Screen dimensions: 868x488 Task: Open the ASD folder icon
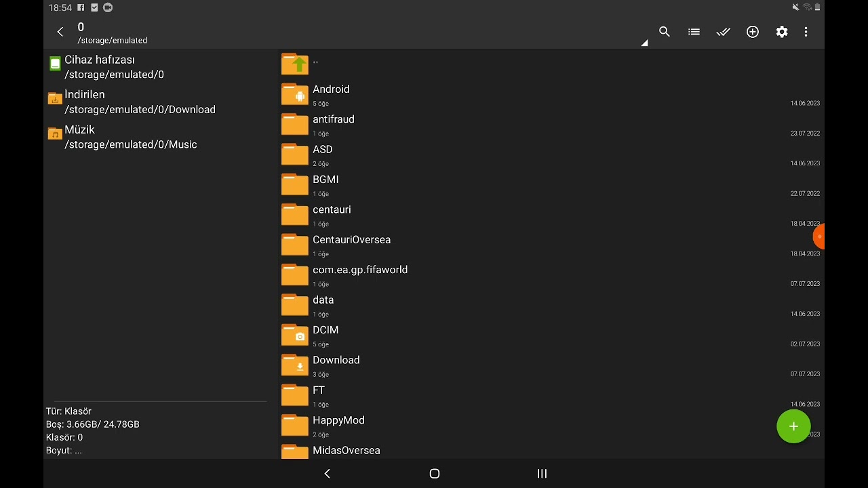pyautogui.click(x=295, y=155)
